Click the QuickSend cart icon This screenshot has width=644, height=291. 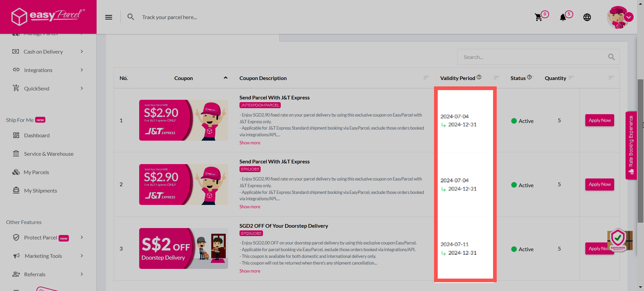[x=16, y=88]
